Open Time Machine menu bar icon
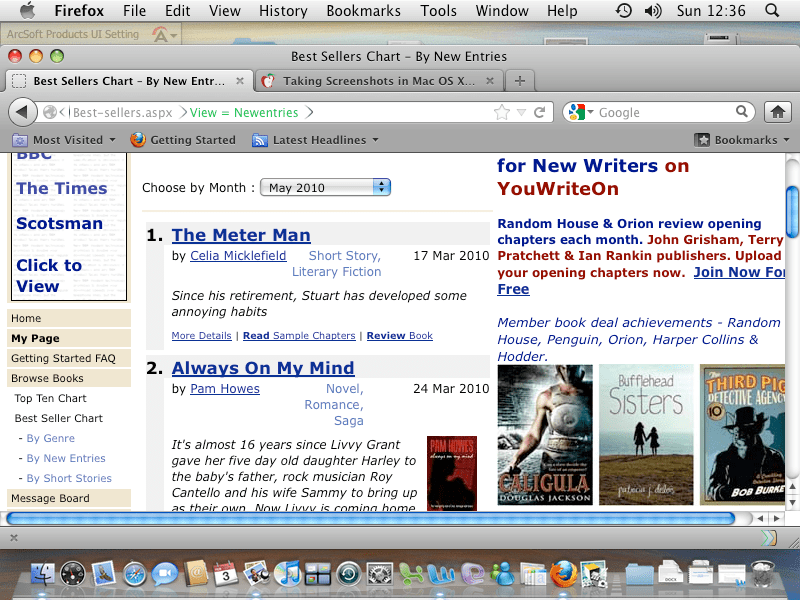This screenshot has width=800, height=600. 623,11
